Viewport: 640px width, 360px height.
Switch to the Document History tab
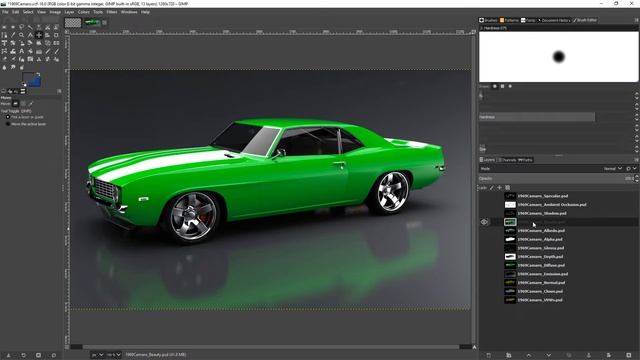(x=554, y=20)
